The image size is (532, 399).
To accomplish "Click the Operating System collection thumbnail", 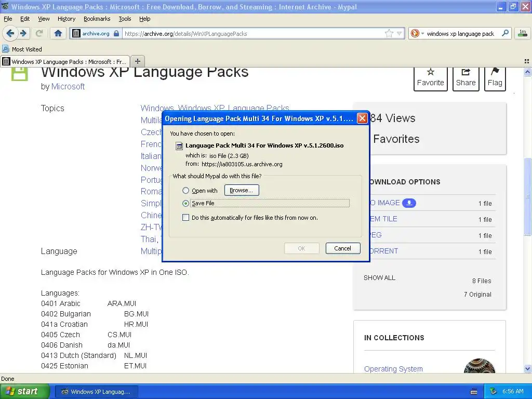I will tap(479, 366).
